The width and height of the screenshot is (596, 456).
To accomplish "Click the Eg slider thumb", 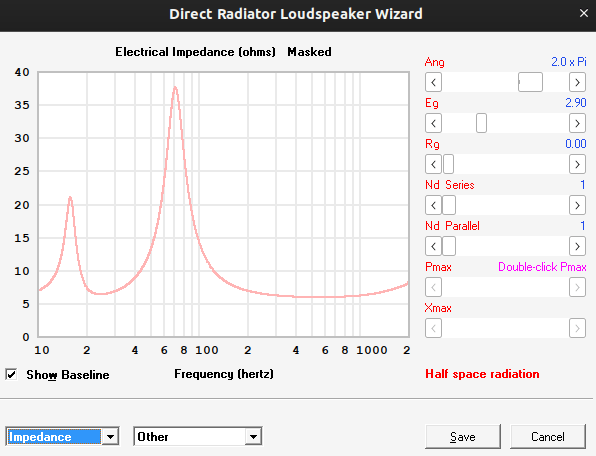I will pyautogui.click(x=481, y=123).
